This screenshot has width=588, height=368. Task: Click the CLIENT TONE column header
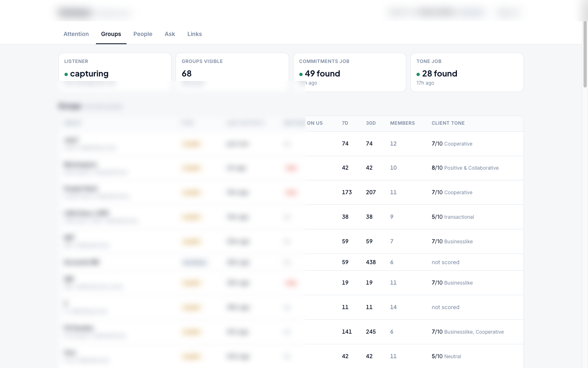[x=448, y=123]
